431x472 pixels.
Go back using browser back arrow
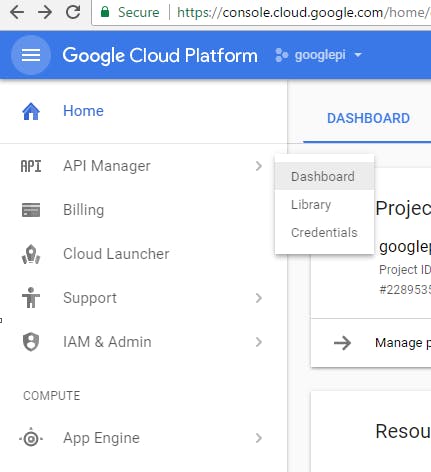pyautogui.click(x=17, y=12)
